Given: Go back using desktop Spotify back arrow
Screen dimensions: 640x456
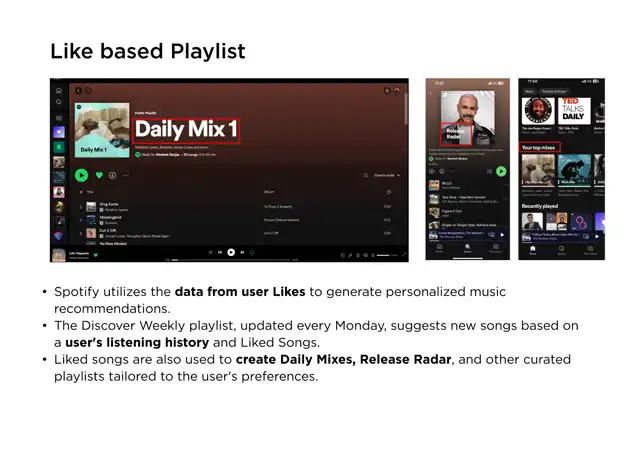Looking at the screenshot, I should click(x=78, y=91).
